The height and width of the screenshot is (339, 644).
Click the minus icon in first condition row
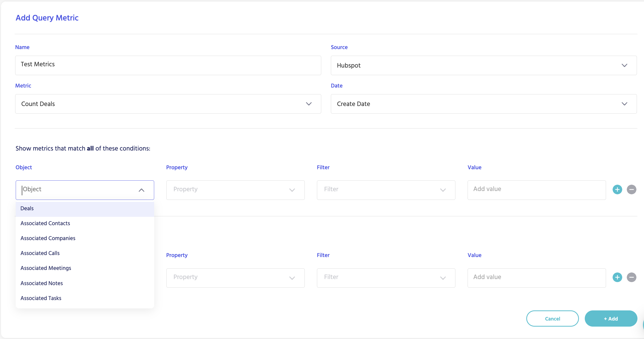coord(631,189)
